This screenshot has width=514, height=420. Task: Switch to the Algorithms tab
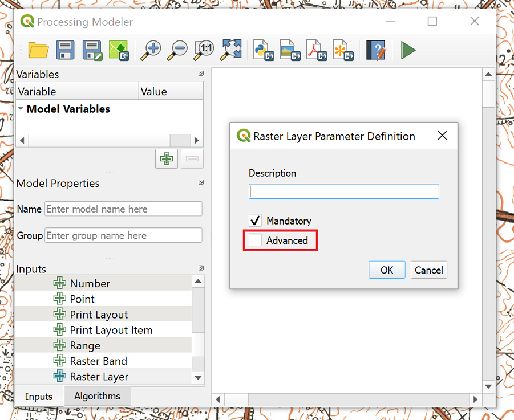(x=97, y=396)
